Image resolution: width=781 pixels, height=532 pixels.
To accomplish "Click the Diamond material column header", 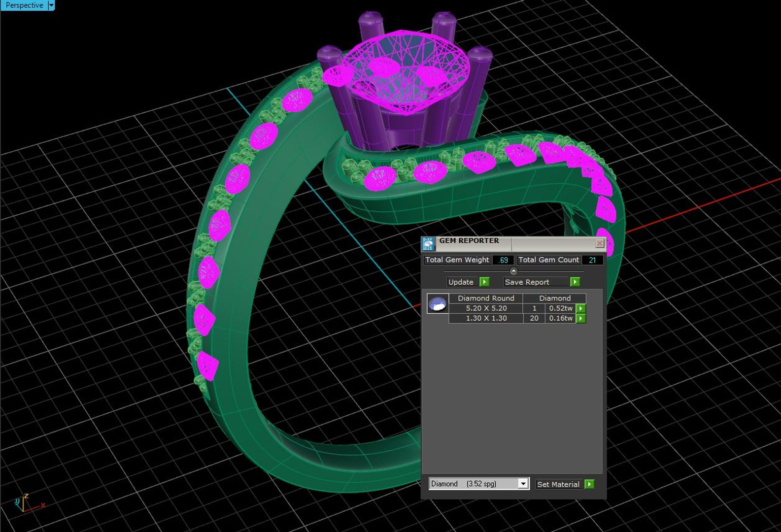I will pyautogui.click(x=555, y=298).
